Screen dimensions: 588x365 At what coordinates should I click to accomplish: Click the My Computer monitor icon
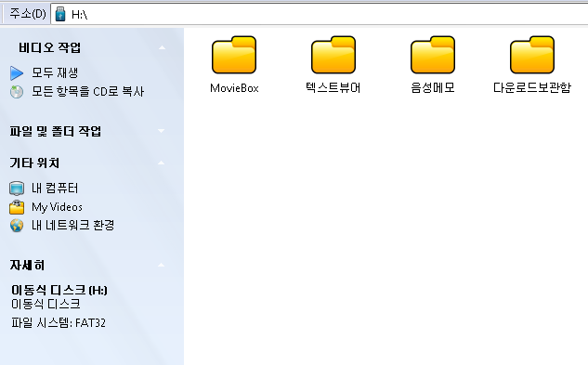[x=17, y=189]
